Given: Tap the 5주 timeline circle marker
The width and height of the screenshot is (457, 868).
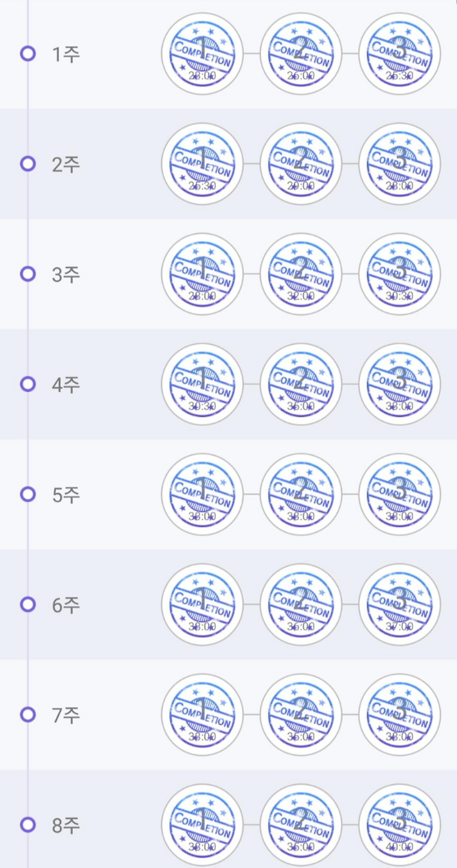Looking at the screenshot, I should (27, 494).
